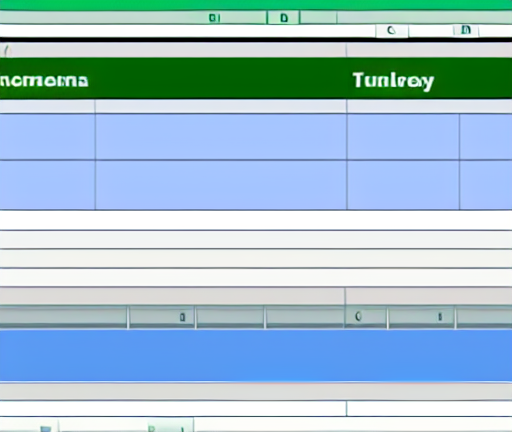Select the lower grey header cell marked '0'

[366, 317]
